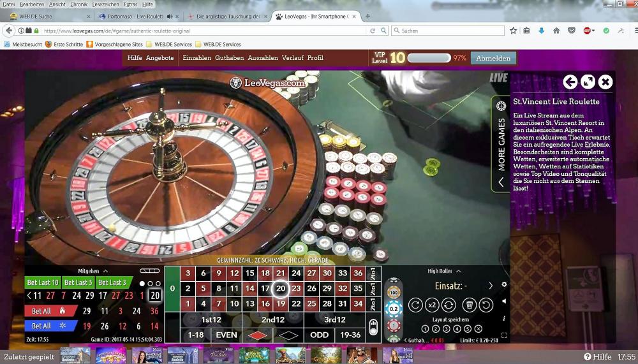This screenshot has height=364, width=638.
Task: Show earlier winning numbers arrow
Action: coord(29,296)
